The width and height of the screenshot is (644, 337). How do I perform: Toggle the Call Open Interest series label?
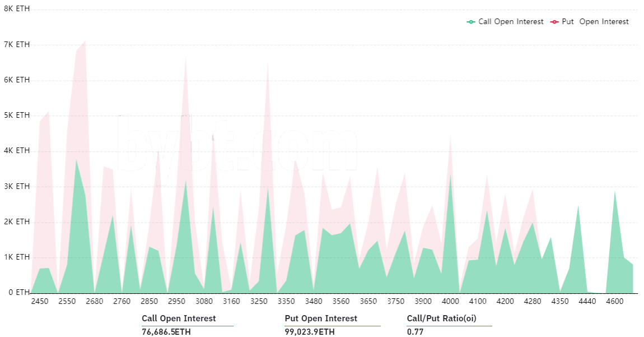(511, 22)
